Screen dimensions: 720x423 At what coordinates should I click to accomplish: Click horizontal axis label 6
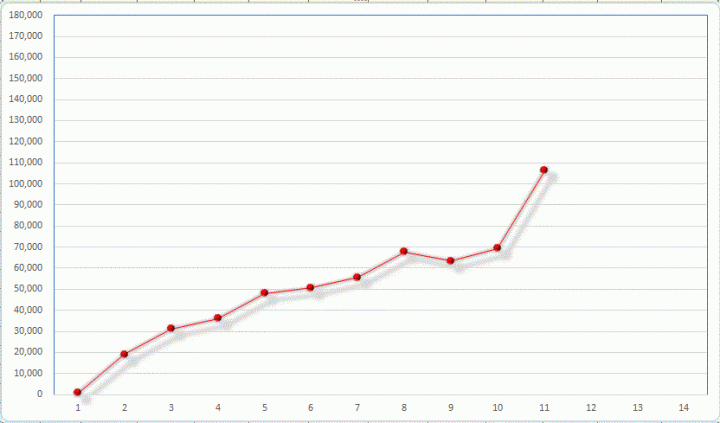click(311, 407)
